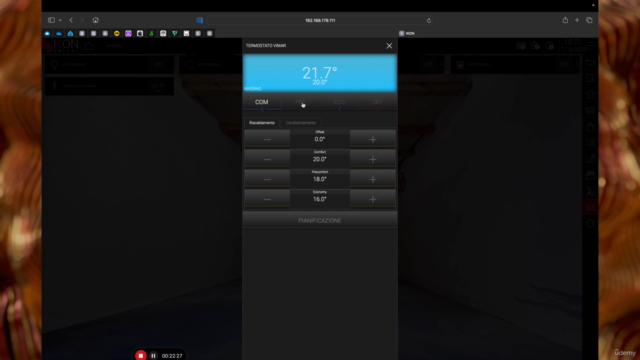Open the blue house bookmark in the favorites bar
Image resolution: width=640 pixels, height=360 pixels.
pyautogui.click(x=70, y=33)
